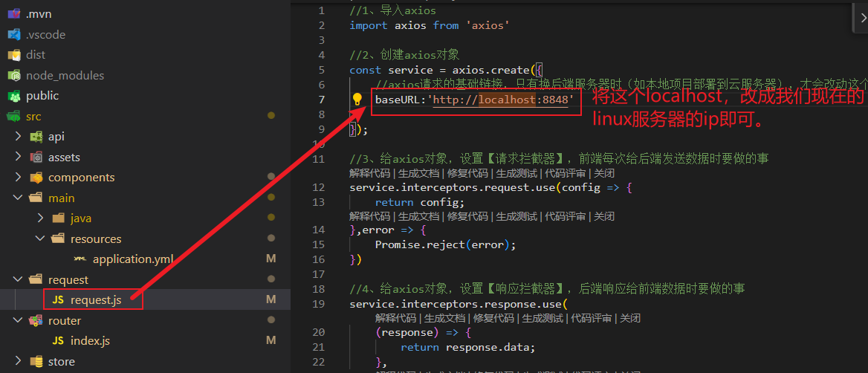This screenshot has height=373, width=868.
Task: Click the comment "//2、创建axios对象"
Action: [x=405, y=55]
